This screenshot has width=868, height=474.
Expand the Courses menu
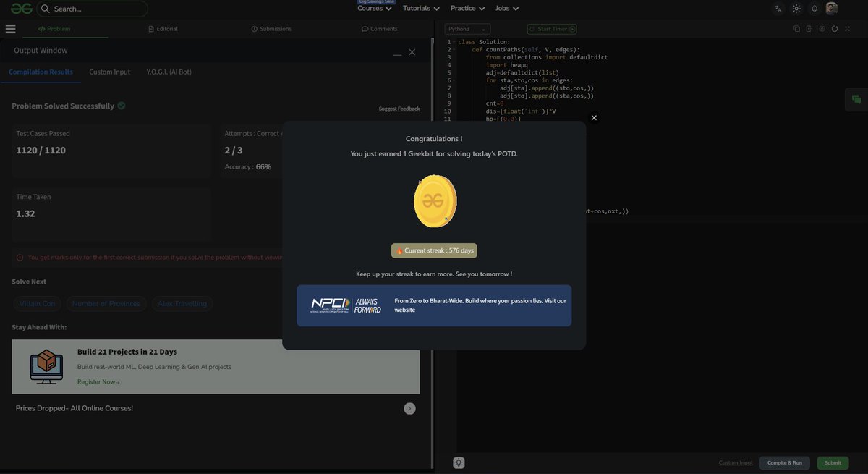click(374, 9)
